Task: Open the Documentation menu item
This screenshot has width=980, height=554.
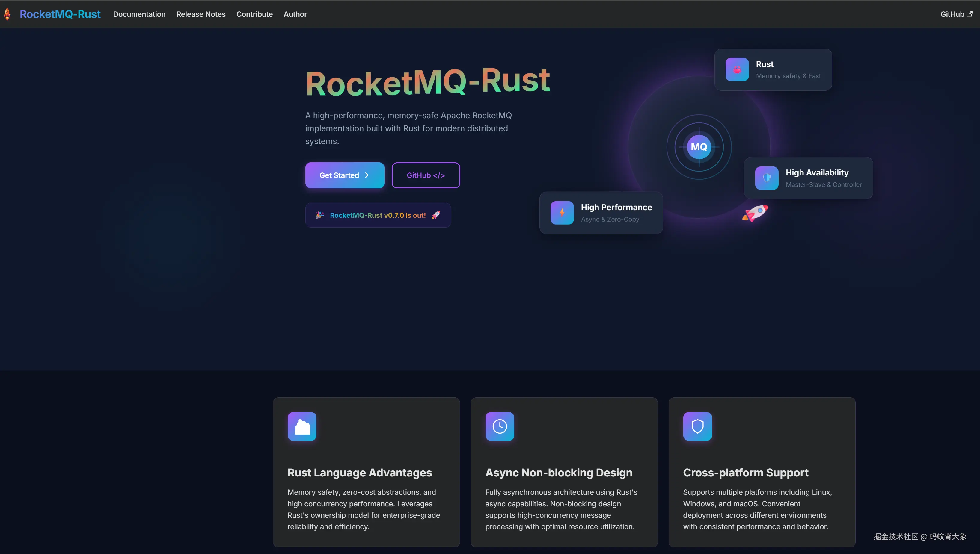Action: pyautogui.click(x=139, y=14)
